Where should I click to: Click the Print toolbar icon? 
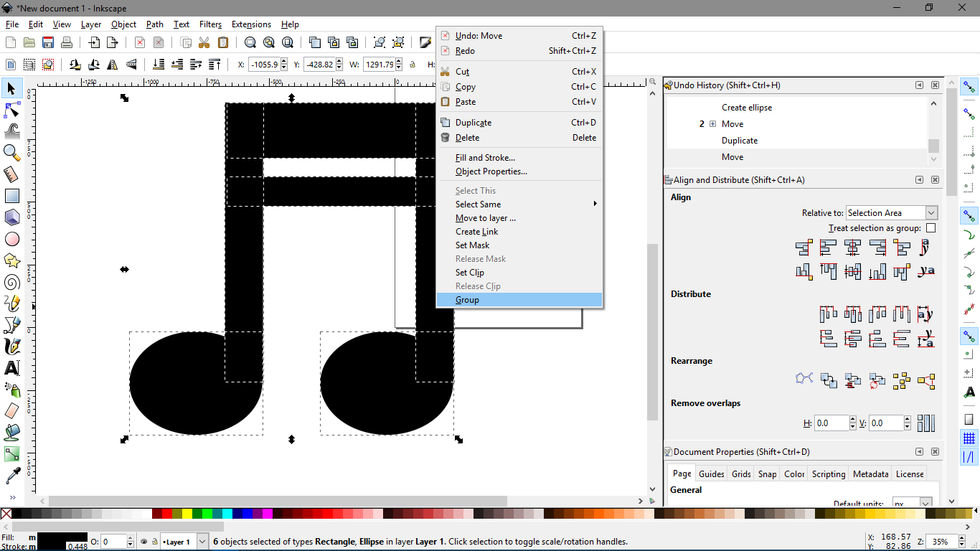(67, 42)
